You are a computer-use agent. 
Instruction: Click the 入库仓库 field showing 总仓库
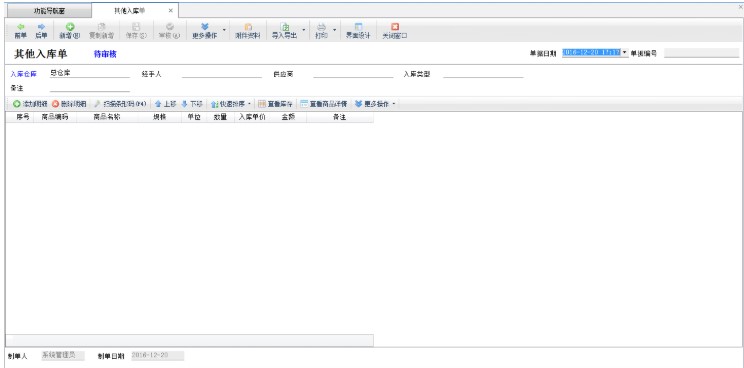click(x=90, y=74)
